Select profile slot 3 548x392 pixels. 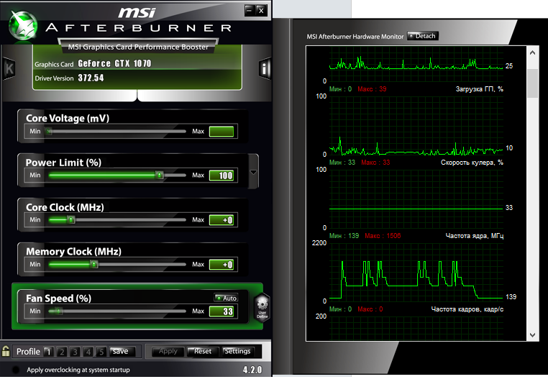pos(75,352)
